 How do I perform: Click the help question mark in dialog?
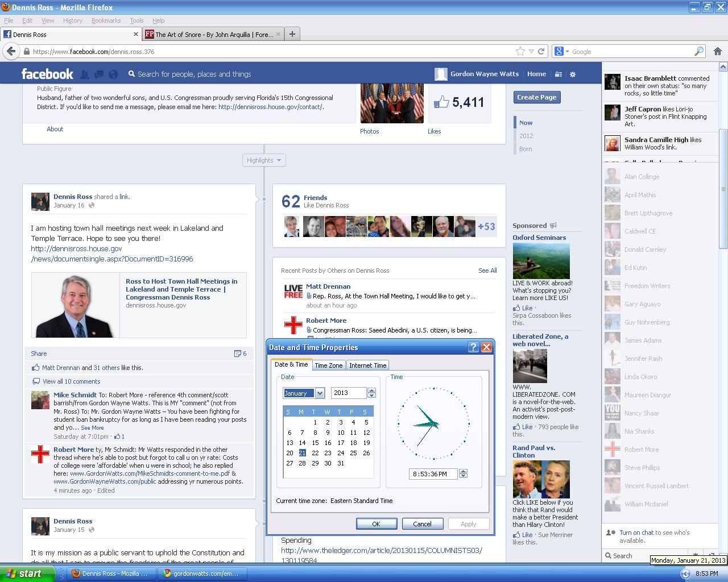click(473, 347)
